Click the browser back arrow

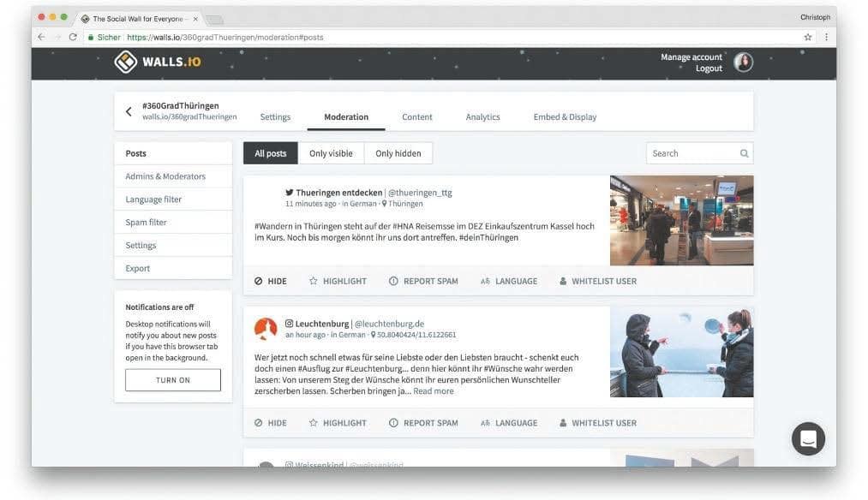coord(41,37)
